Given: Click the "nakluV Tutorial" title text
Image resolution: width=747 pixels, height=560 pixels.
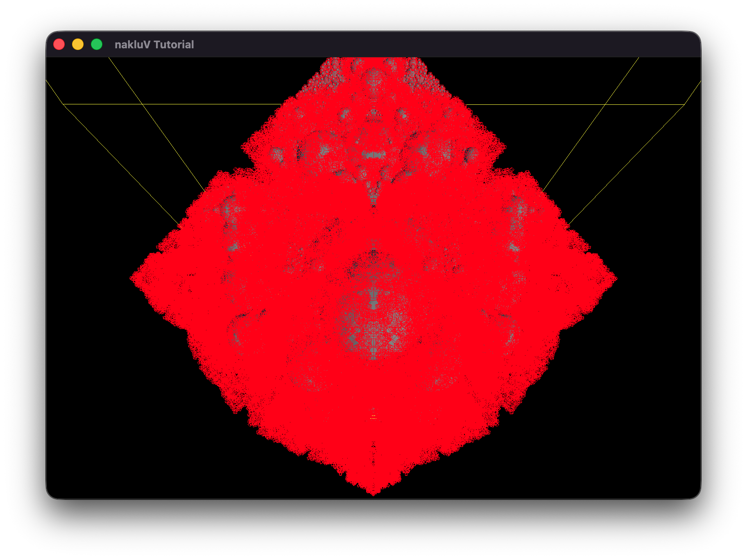Looking at the screenshot, I should (154, 45).
